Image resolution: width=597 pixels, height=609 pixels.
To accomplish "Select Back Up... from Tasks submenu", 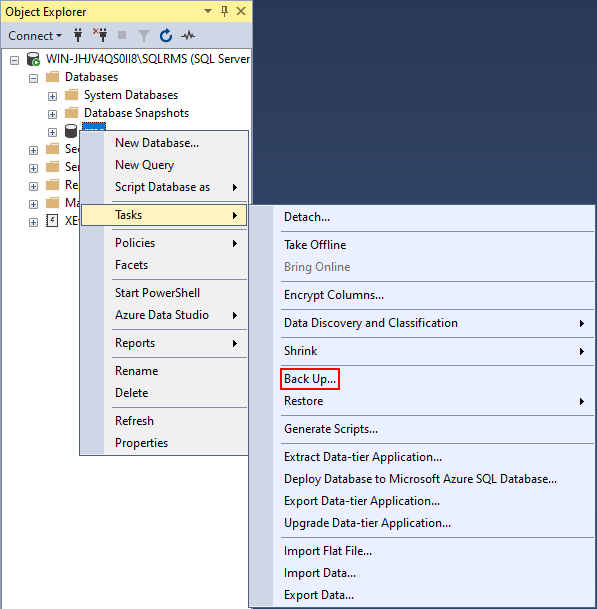I will (x=310, y=379).
